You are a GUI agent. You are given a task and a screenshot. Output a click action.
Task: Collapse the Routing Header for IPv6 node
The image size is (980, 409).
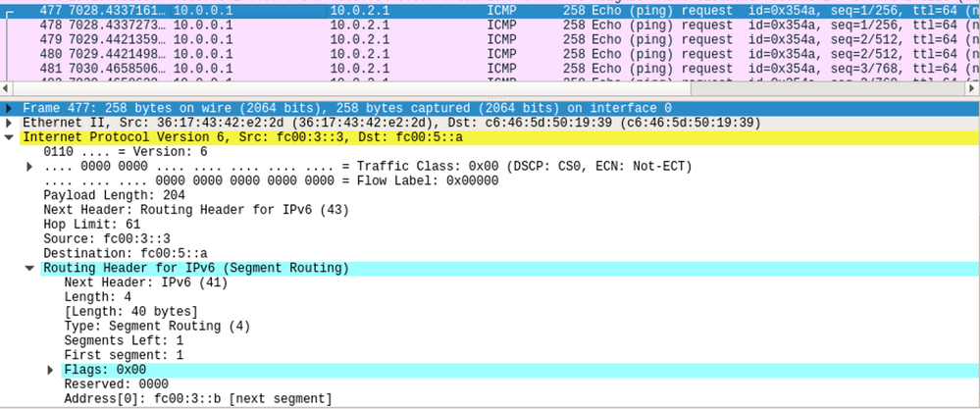click(29, 269)
